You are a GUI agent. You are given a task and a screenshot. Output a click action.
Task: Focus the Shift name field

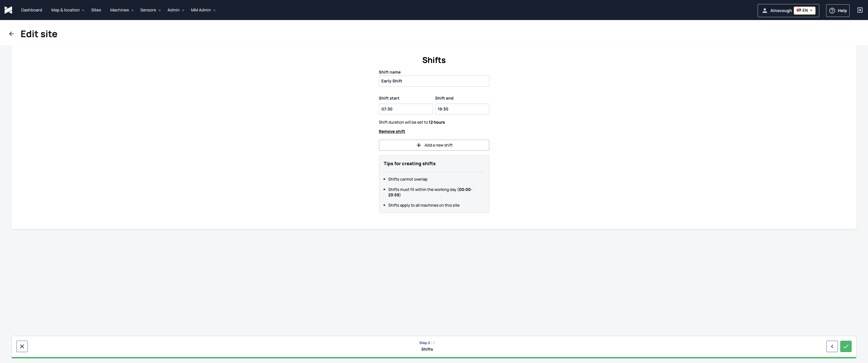click(x=434, y=81)
